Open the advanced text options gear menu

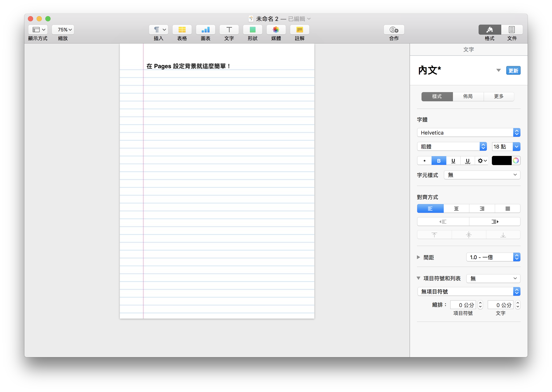482,161
